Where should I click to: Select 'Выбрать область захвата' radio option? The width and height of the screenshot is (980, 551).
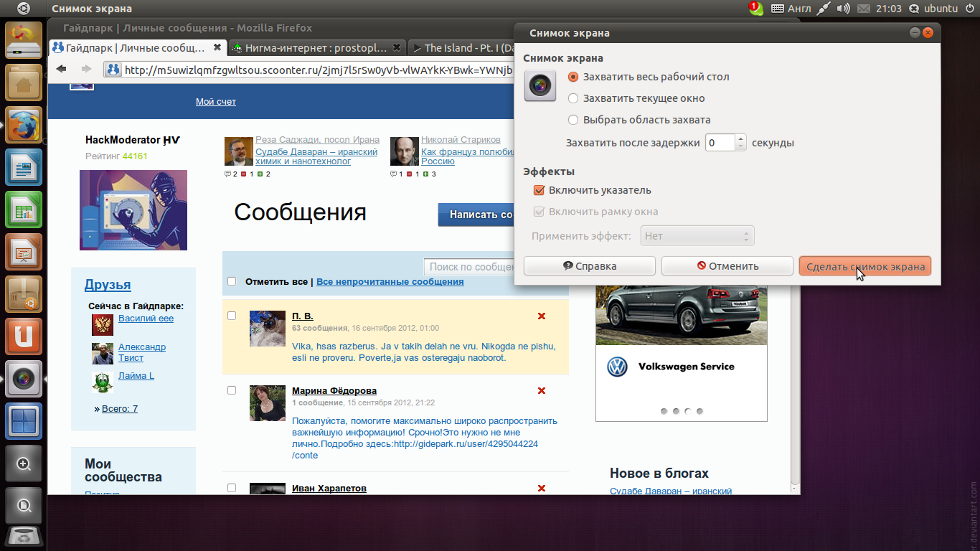point(573,120)
